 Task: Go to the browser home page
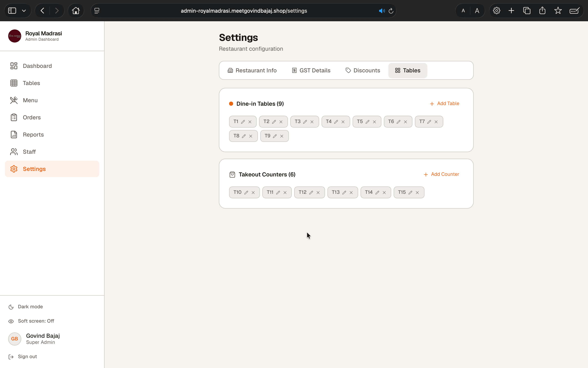76,11
